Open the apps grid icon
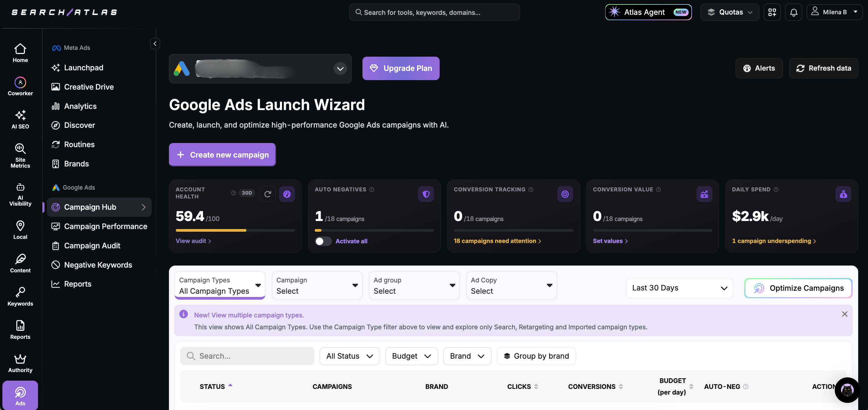 coord(772,12)
